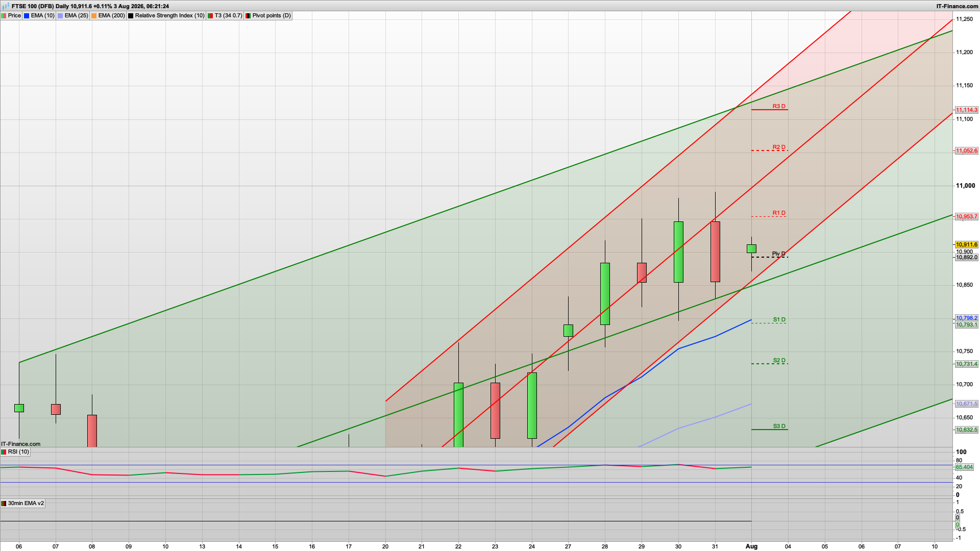Click date 06 at the axis start
This screenshot has height=551, width=980.
(19, 546)
